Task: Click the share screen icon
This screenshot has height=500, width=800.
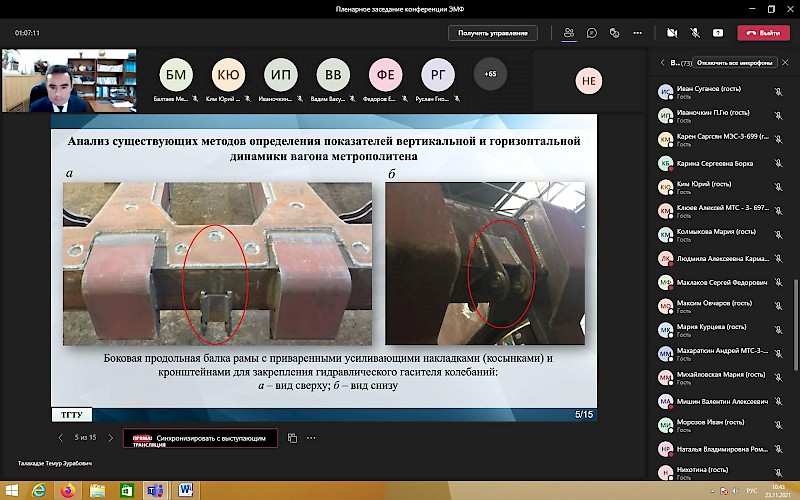Action: (717, 33)
